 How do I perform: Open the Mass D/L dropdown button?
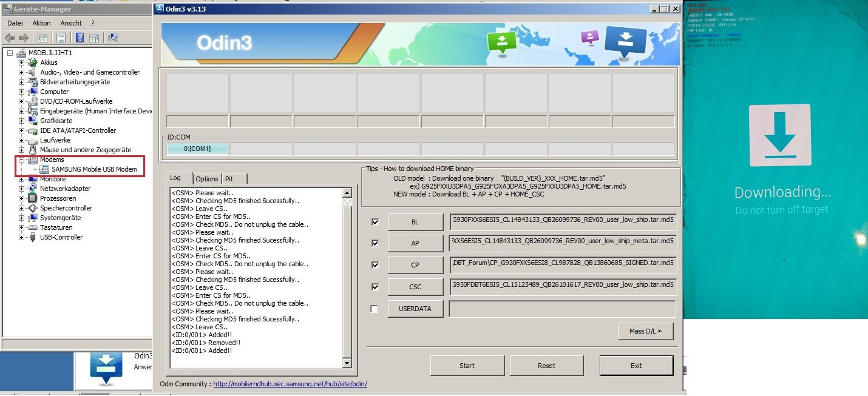click(x=646, y=331)
